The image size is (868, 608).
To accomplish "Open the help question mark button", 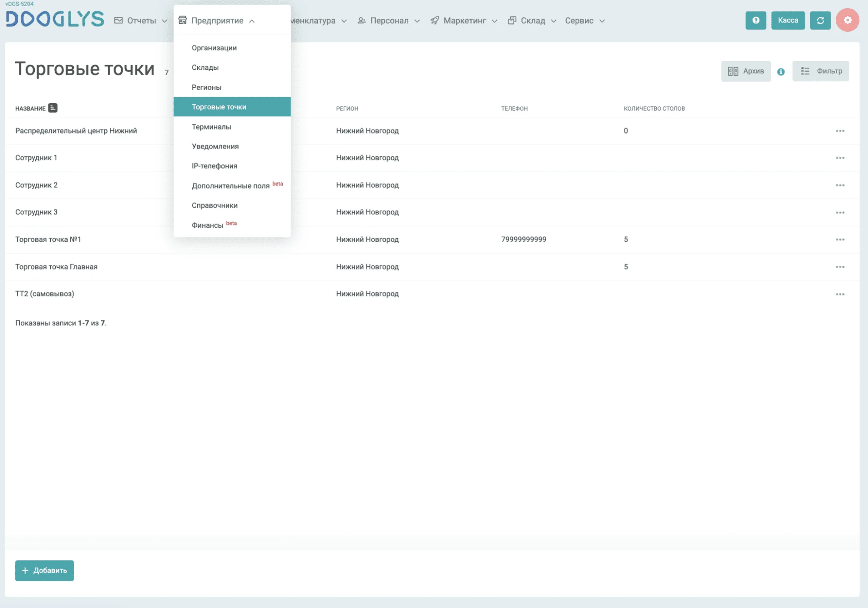I will point(756,20).
